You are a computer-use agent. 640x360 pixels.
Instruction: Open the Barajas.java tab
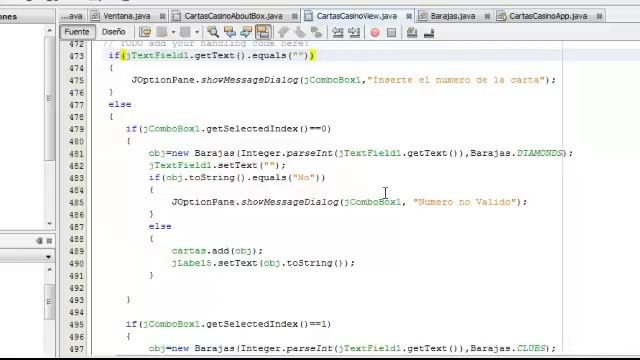pyautogui.click(x=453, y=16)
